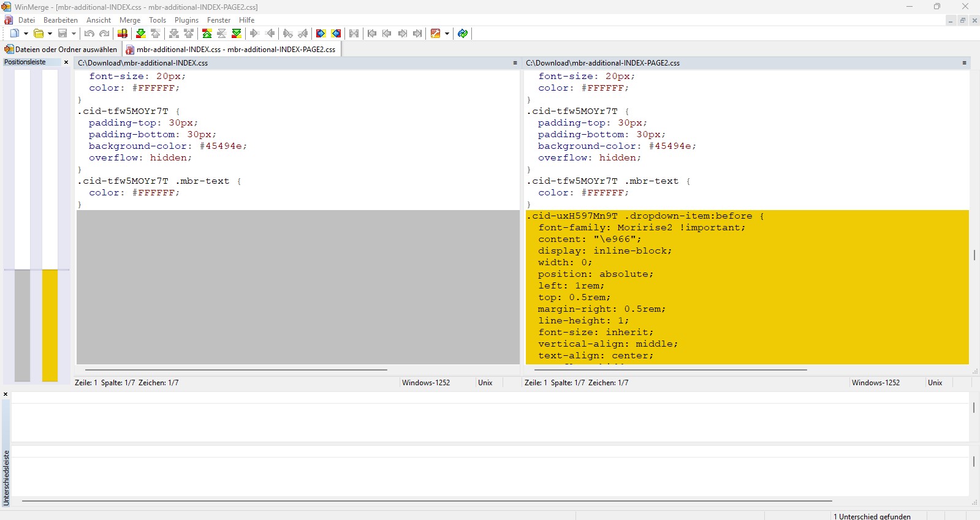Screen dimensions: 980x520
Task: Copy all to right with blue arrow icon
Action: point(321,34)
